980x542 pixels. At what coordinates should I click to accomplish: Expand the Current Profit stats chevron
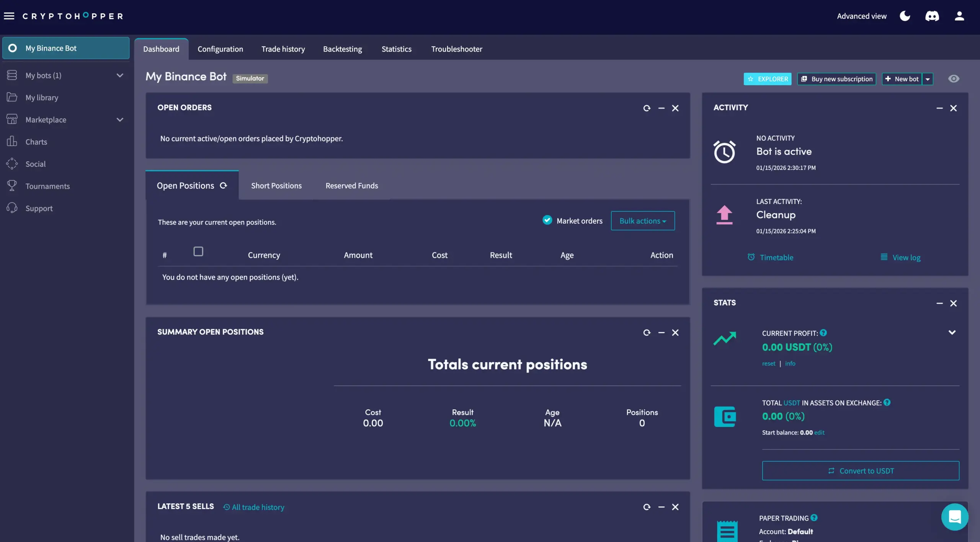(952, 332)
